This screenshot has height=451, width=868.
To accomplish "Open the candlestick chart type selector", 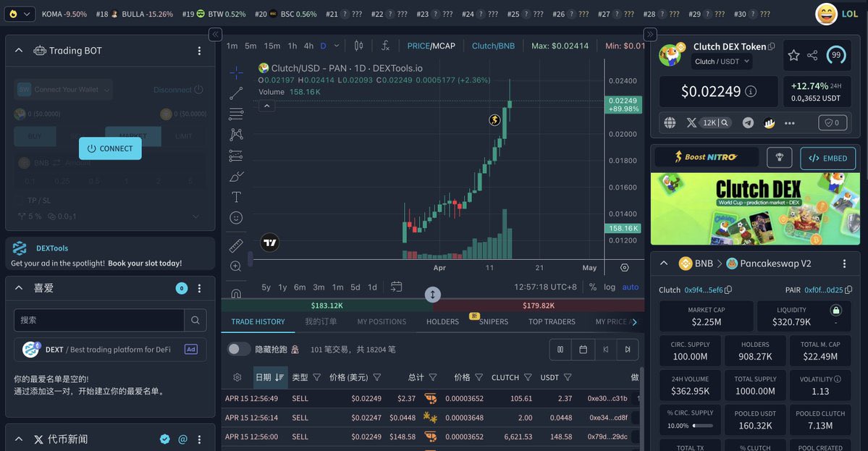I will [x=359, y=46].
